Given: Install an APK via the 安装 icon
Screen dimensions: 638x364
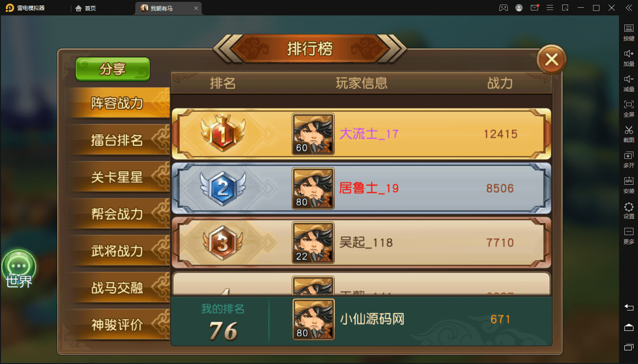Looking at the screenshot, I should coord(629,185).
